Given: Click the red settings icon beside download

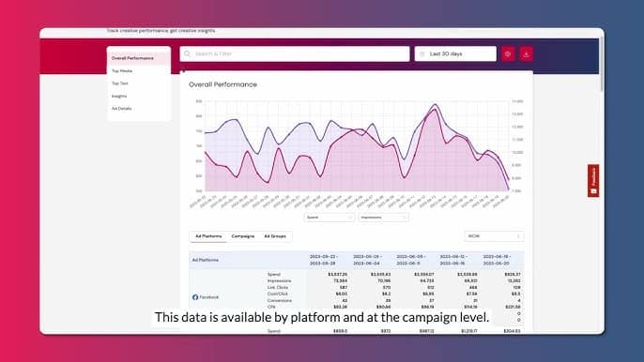Looking at the screenshot, I should point(508,54).
